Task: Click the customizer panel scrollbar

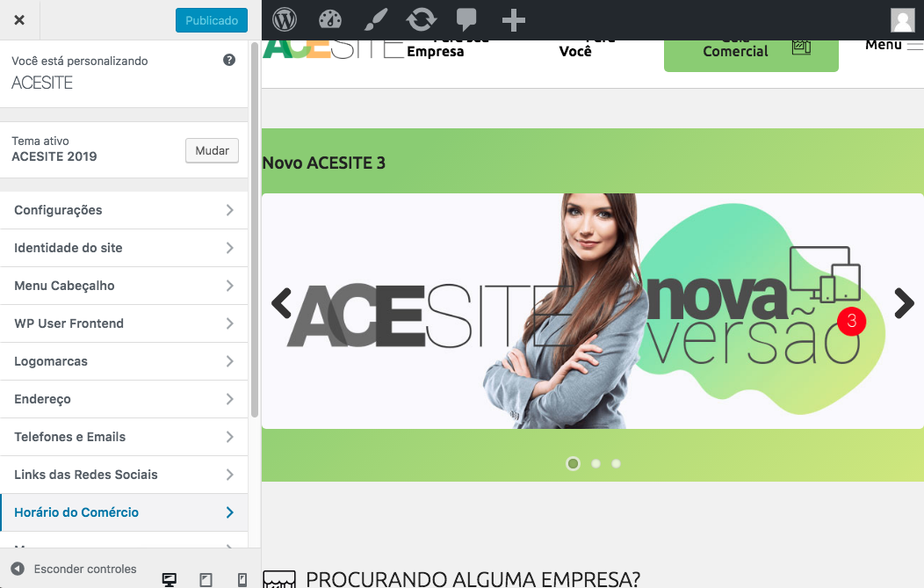Action: [x=255, y=230]
